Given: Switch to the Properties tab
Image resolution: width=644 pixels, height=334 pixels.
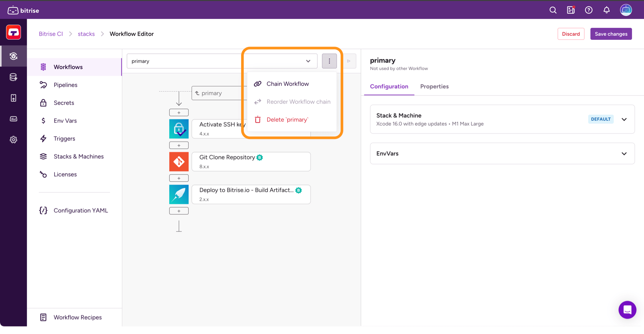Looking at the screenshot, I should coord(435,86).
